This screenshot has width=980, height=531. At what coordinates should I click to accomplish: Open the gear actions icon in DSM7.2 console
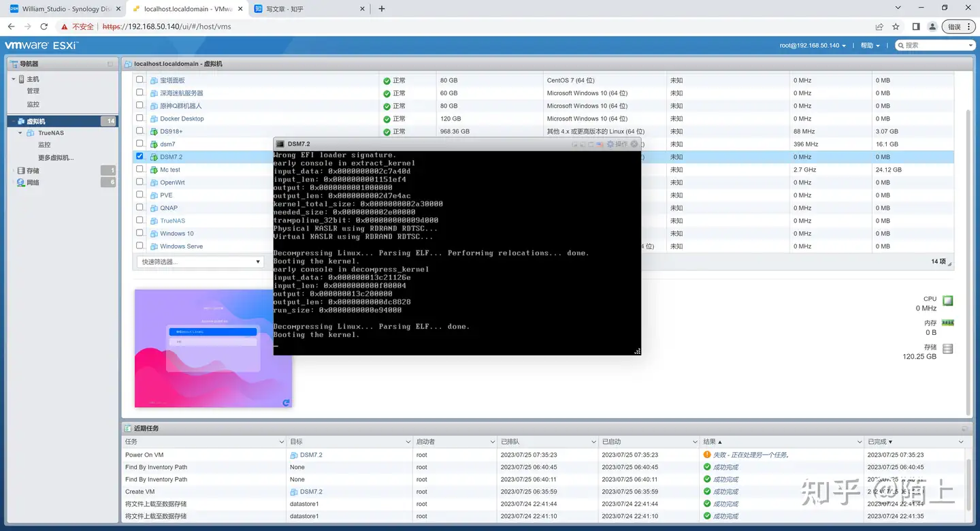610,144
